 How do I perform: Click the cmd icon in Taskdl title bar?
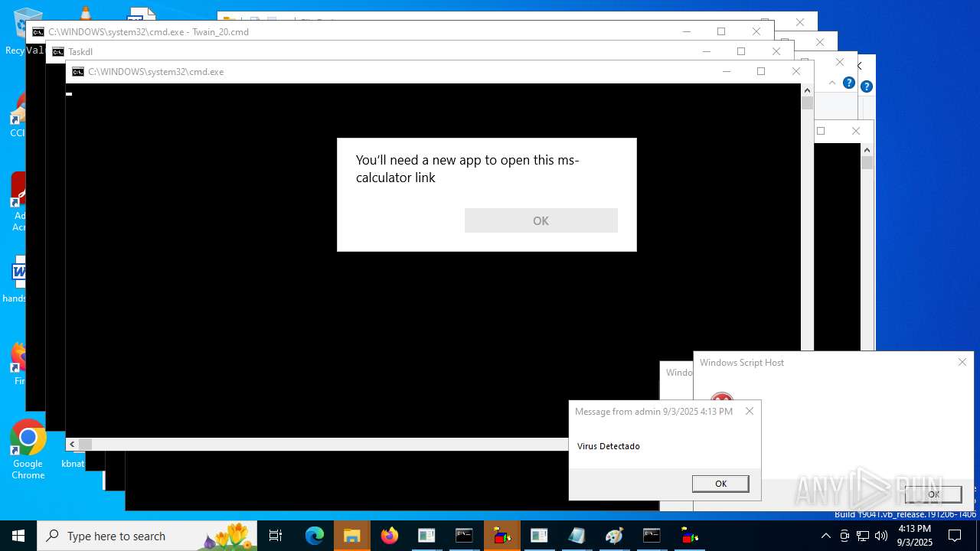point(57,52)
